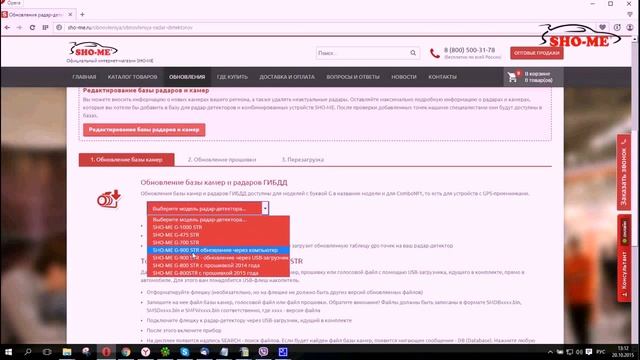Open the Консультант online side widget

pyautogui.click(x=624, y=258)
